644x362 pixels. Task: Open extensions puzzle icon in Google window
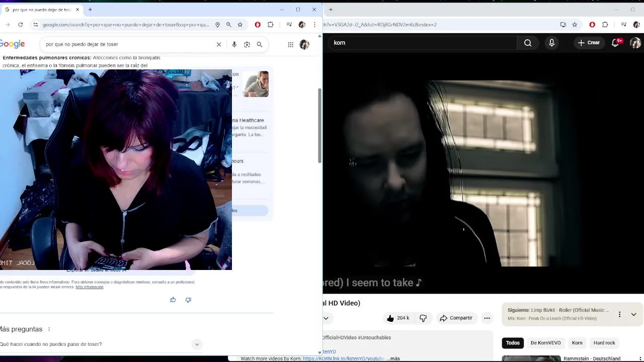[x=270, y=25]
